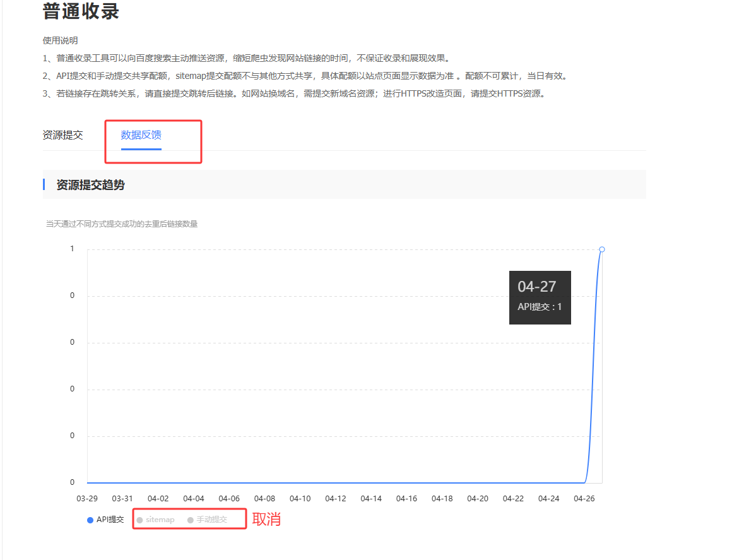Enable the 手动提交 legend series
756x560 pixels.
click(207, 520)
